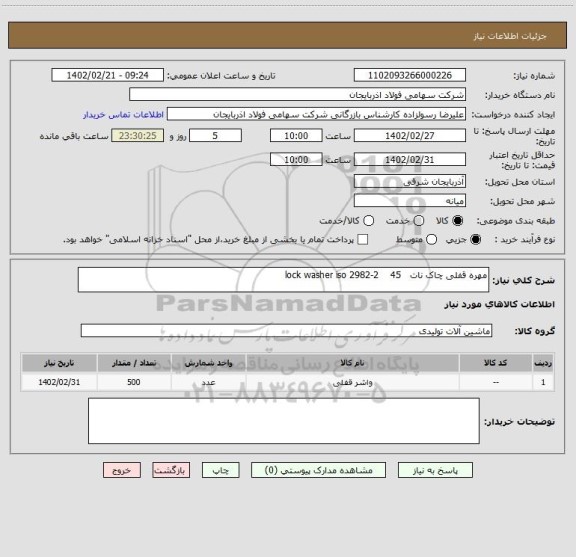Click price validity date 1402/02/31 field

(410, 159)
